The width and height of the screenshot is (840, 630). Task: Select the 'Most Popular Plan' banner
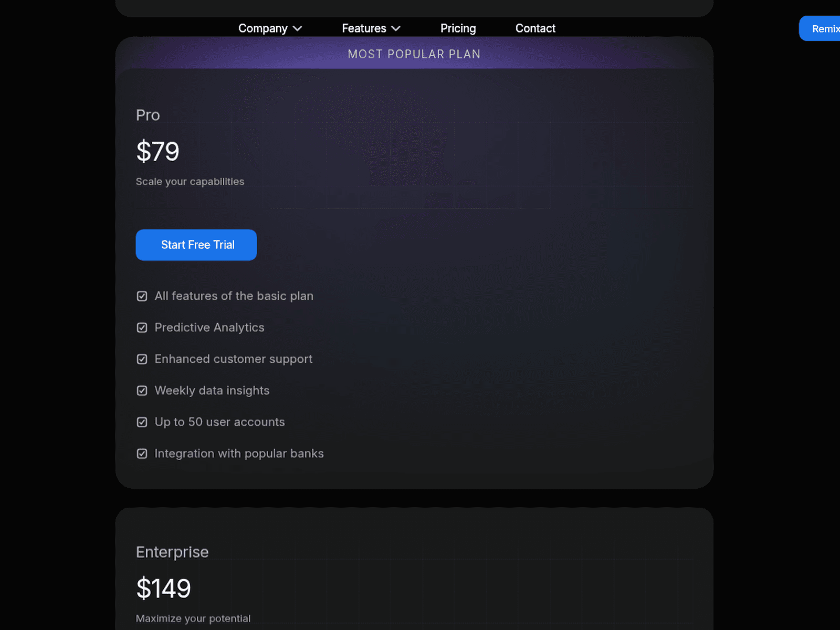point(414,54)
